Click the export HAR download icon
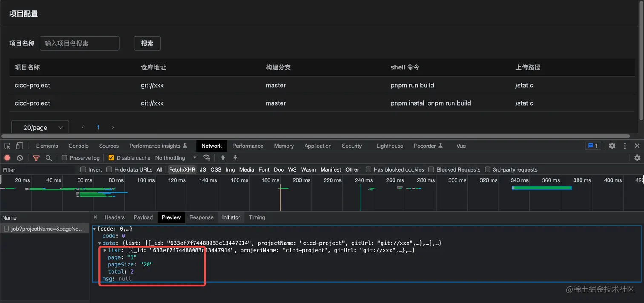 pos(235,158)
